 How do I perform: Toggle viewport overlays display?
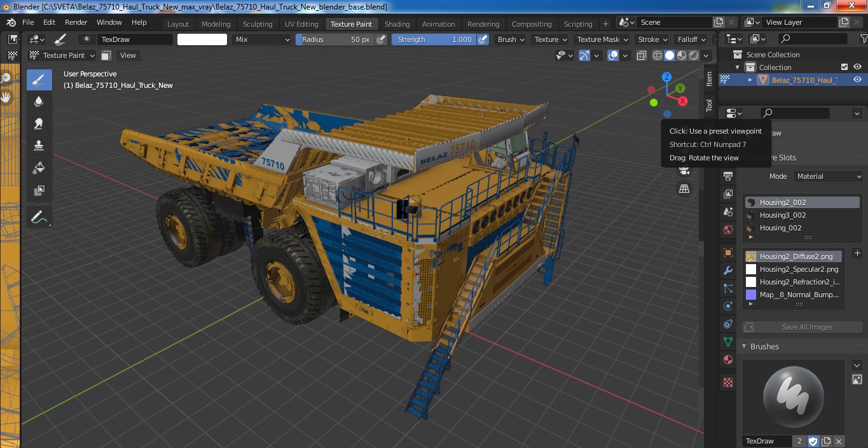pyautogui.click(x=613, y=55)
